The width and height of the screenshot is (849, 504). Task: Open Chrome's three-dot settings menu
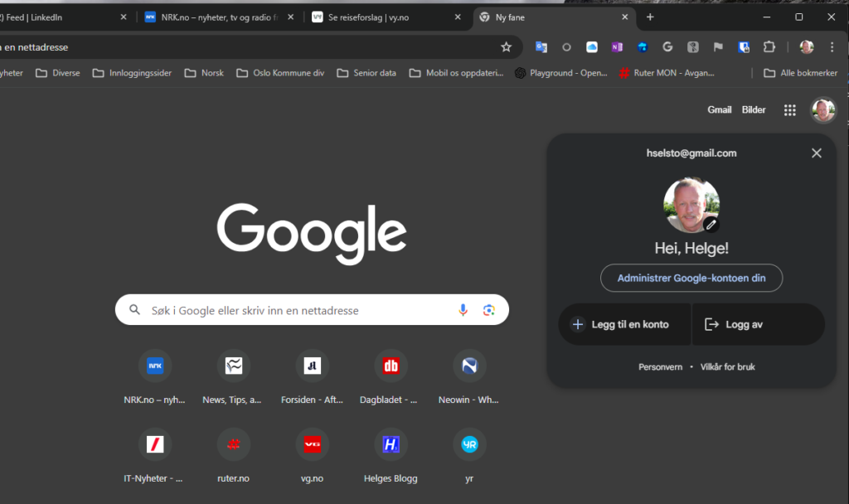pyautogui.click(x=832, y=47)
